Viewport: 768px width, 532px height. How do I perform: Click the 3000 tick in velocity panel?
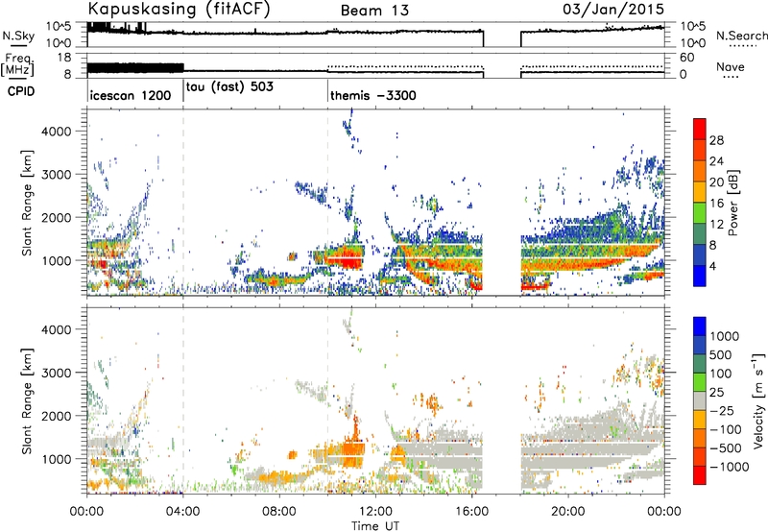pyautogui.click(x=57, y=373)
